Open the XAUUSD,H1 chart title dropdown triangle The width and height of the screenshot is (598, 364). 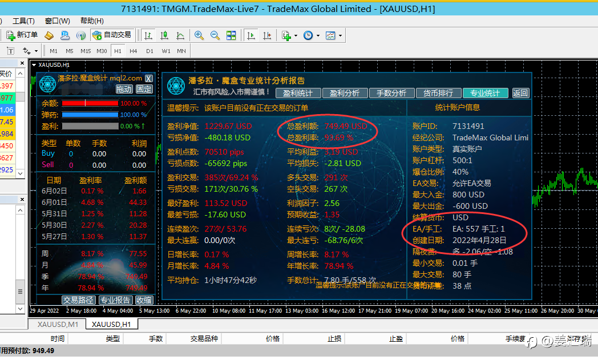[34, 65]
